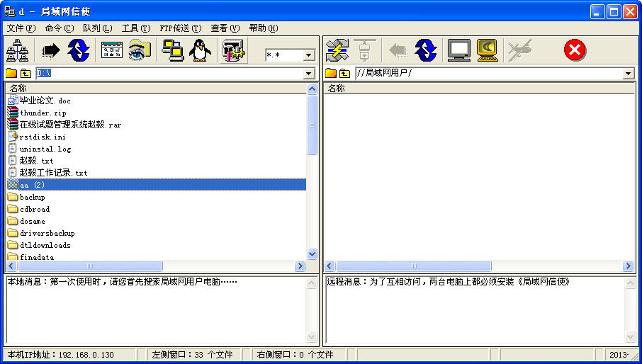This screenshot has height=364, width=642.
Task: Click the eye-on-folder view icon
Action: (x=140, y=50)
